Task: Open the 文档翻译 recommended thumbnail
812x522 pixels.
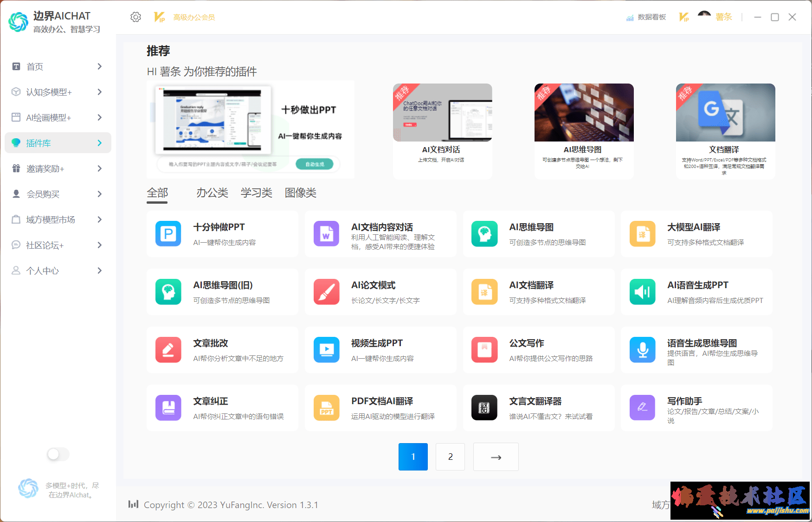Action: click(725, 113)
